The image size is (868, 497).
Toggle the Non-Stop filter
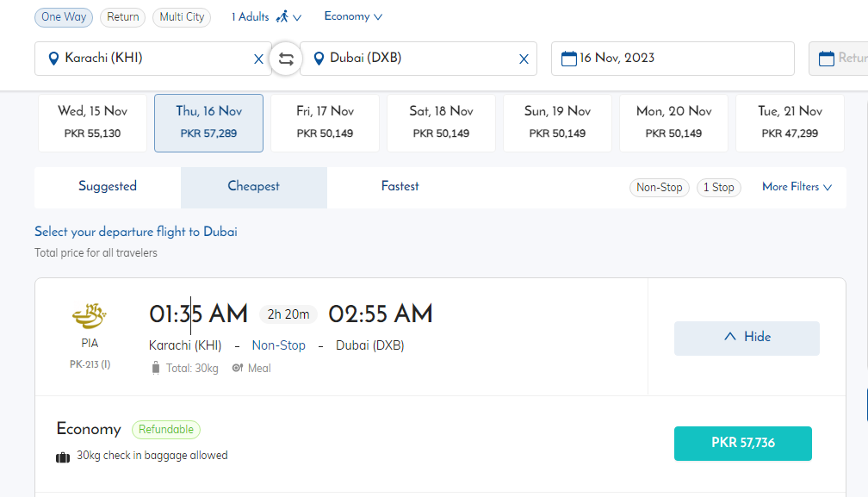point(659,187)
